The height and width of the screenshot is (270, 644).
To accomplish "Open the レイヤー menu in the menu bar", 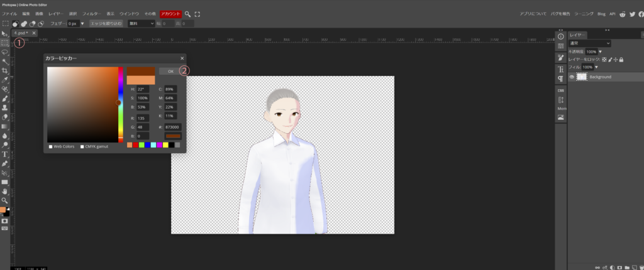I will pos(55,13).
